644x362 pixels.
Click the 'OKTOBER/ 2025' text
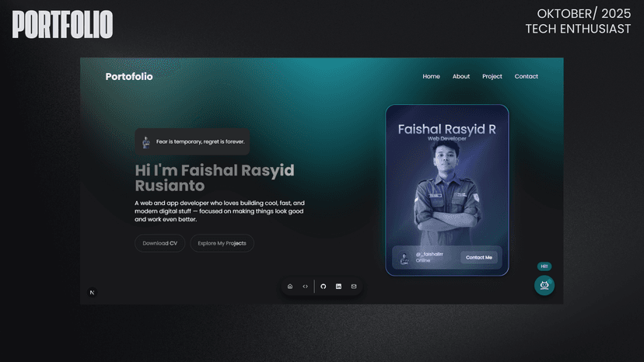click(583, 13)
